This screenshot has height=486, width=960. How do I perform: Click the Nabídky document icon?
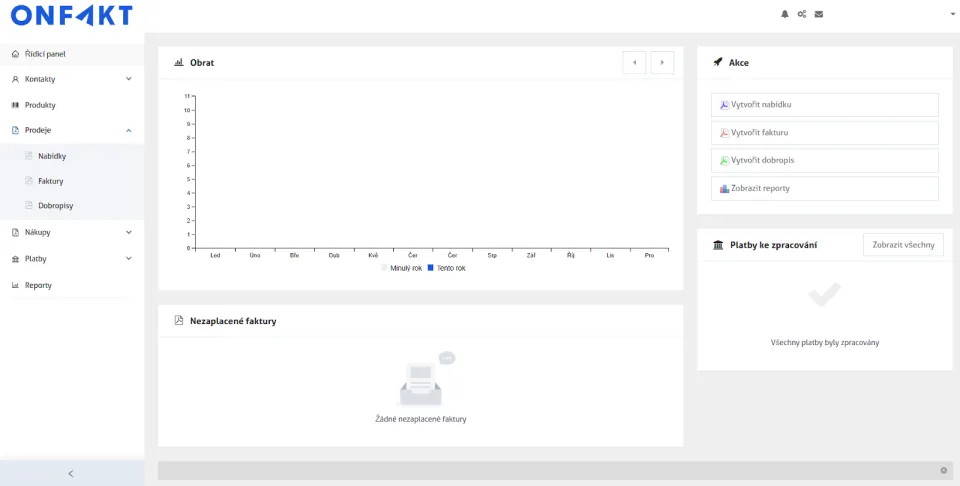(28, 156)
